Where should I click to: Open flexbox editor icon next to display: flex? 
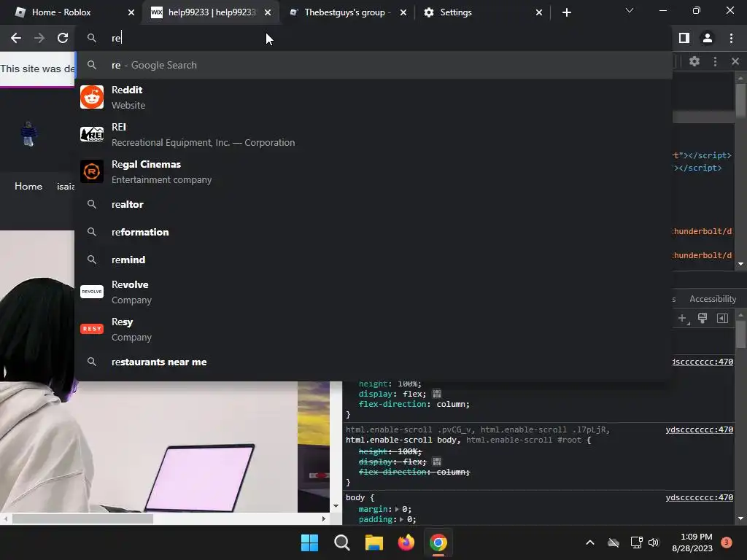436,394
